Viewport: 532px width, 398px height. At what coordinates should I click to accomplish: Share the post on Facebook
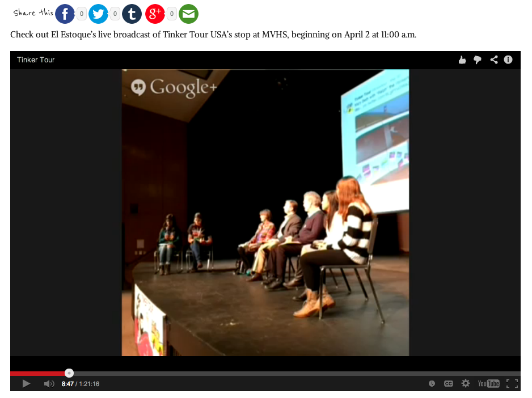(x=65, y=14)
